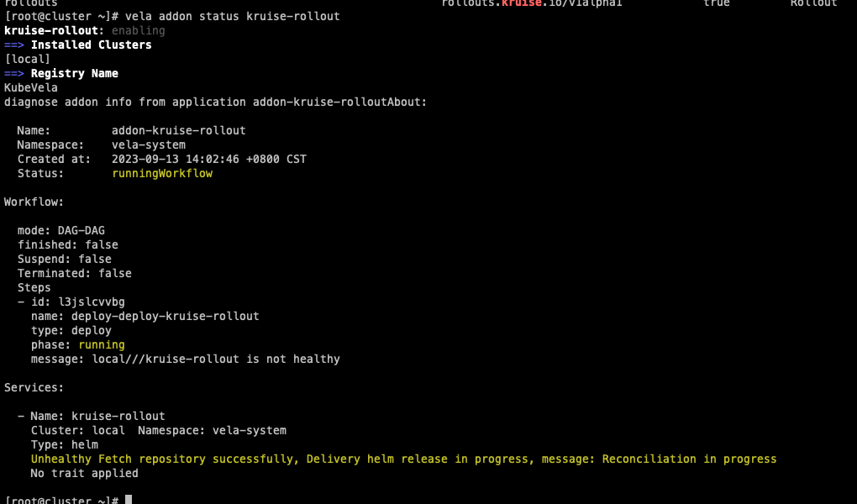857x504 pixels.
Task: Click the 'Registry Name' heading
Action: click(x=74, y=74)
